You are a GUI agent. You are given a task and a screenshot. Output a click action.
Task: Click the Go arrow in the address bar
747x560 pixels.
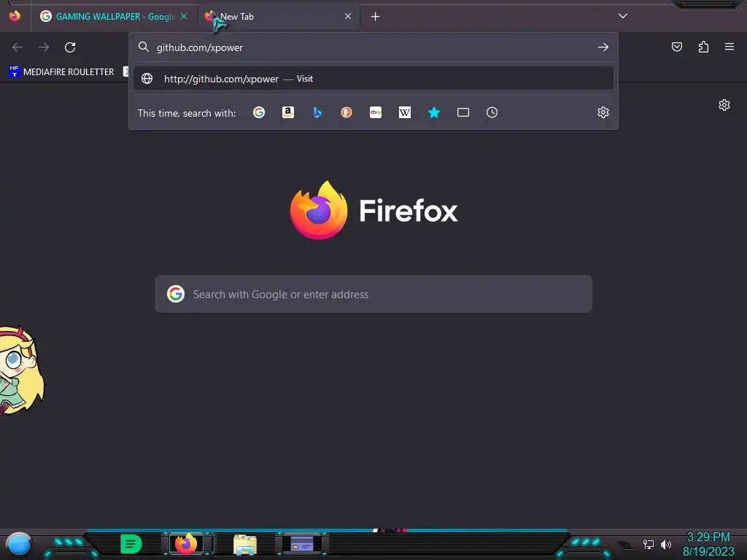(x=603, y=47)
